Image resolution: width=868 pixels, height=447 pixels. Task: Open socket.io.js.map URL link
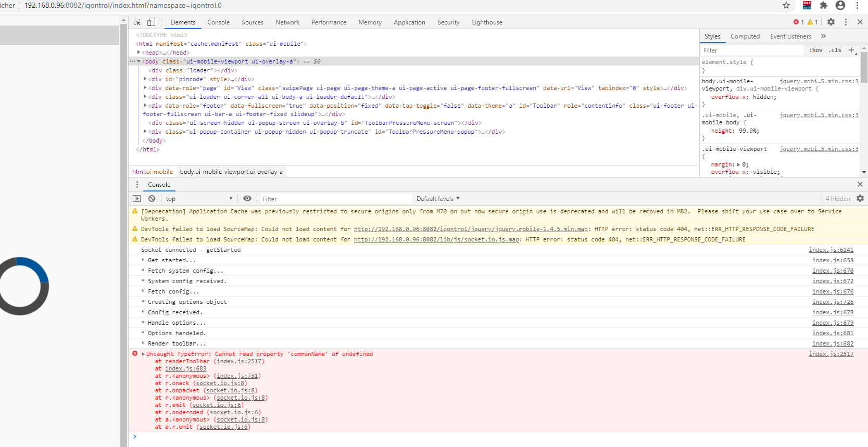436,239
